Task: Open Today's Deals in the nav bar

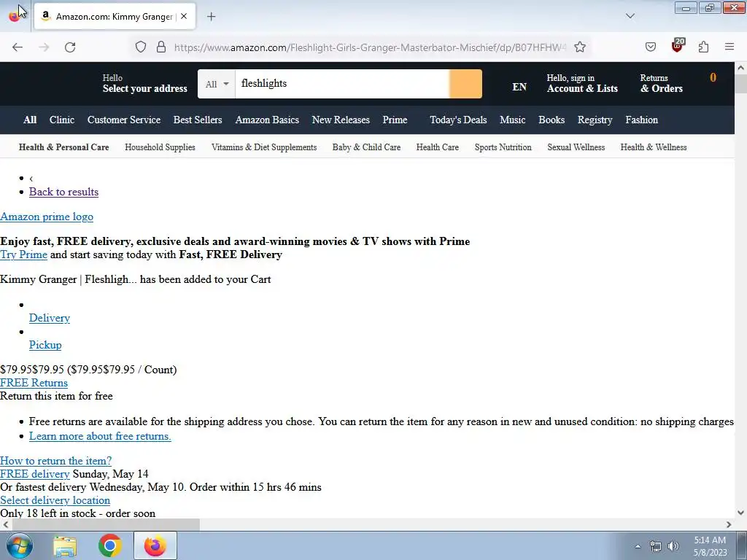Action: (458, 120)
